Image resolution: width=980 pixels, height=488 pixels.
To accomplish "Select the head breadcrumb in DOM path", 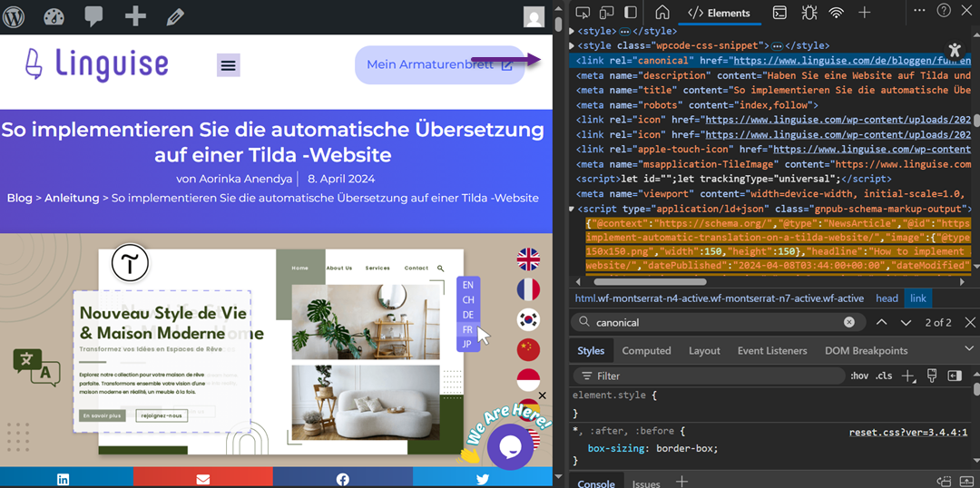I will click(x=886, y=298).
